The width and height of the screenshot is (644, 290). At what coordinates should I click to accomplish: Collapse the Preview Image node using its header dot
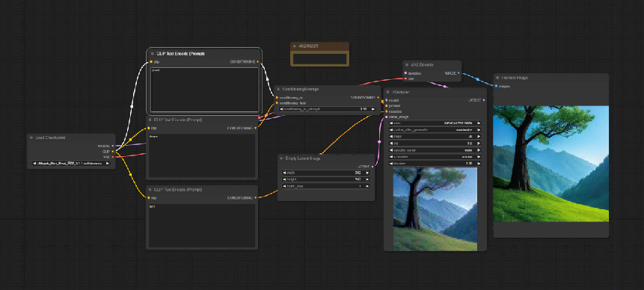(x=497, y=78)
